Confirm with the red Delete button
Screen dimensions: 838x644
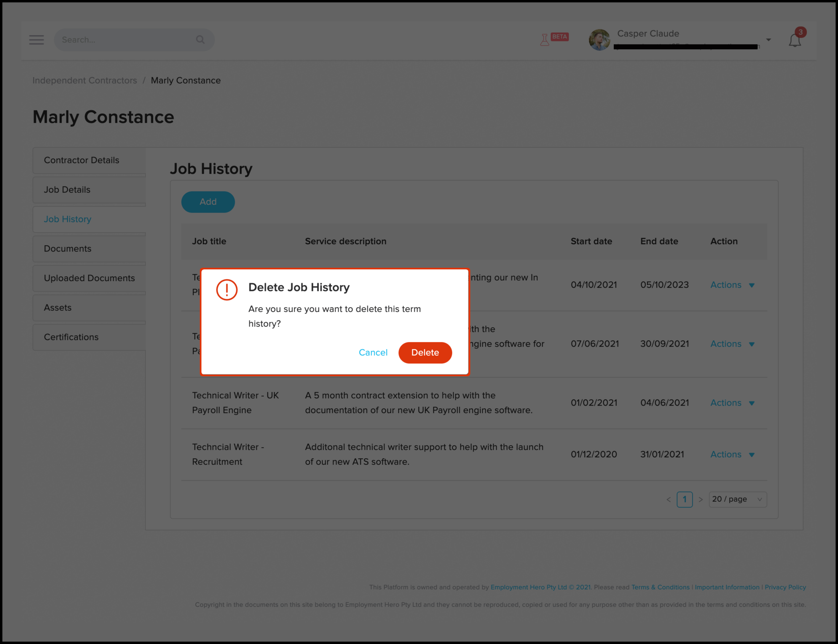(425, 353)
